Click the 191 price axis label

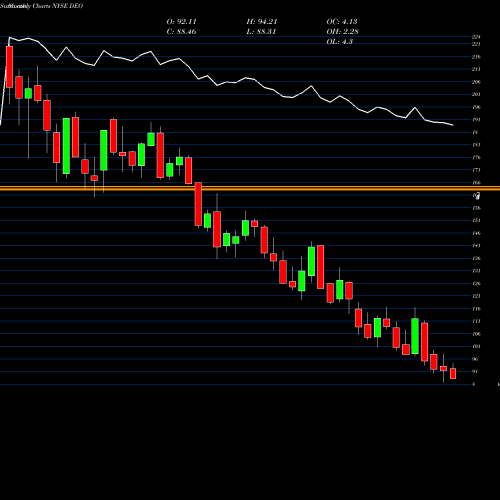click(x=476, y=120)
